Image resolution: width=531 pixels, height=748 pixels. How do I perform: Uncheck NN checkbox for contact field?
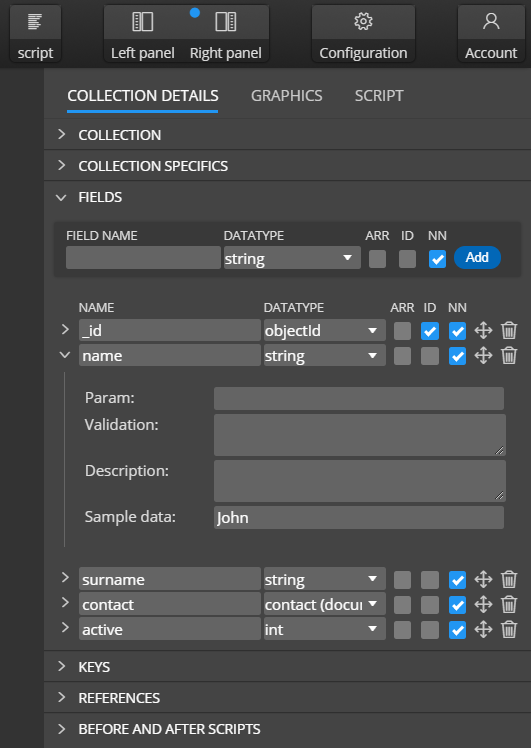[x=458, y=605]
